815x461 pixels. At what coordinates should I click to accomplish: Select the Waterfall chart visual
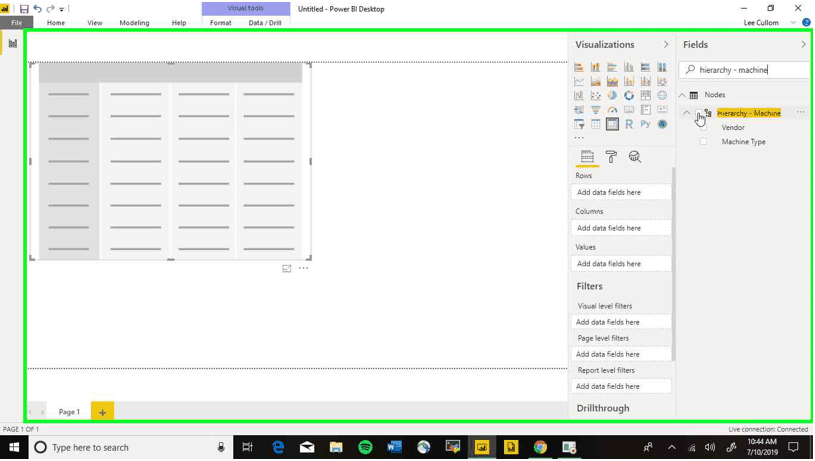[x=579, y=95]
